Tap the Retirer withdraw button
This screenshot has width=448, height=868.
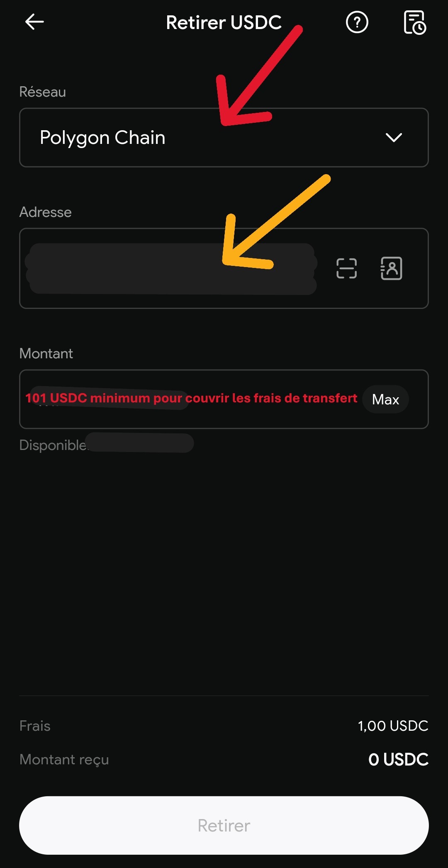[224, 825]
